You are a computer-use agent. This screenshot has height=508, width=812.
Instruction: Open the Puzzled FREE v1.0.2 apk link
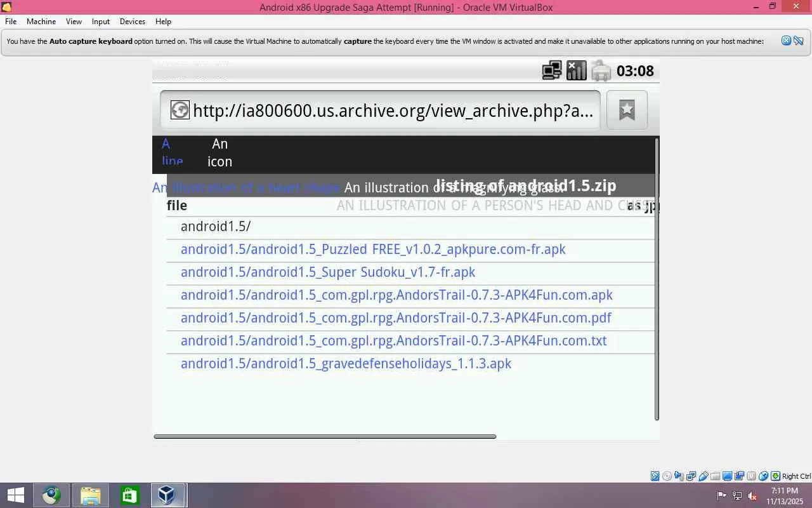click(x=373, y=250)
